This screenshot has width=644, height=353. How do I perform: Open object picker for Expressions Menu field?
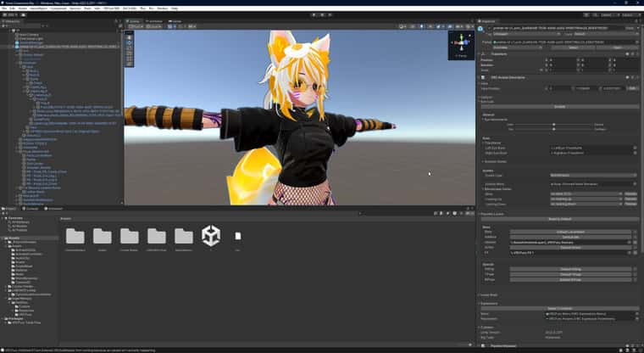[x=637, y=313]
